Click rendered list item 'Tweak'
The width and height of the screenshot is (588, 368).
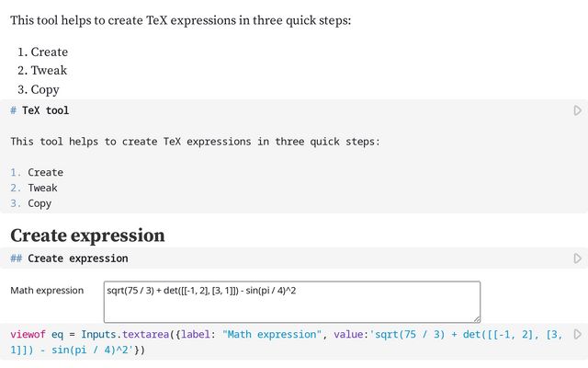tap(49, 70)
